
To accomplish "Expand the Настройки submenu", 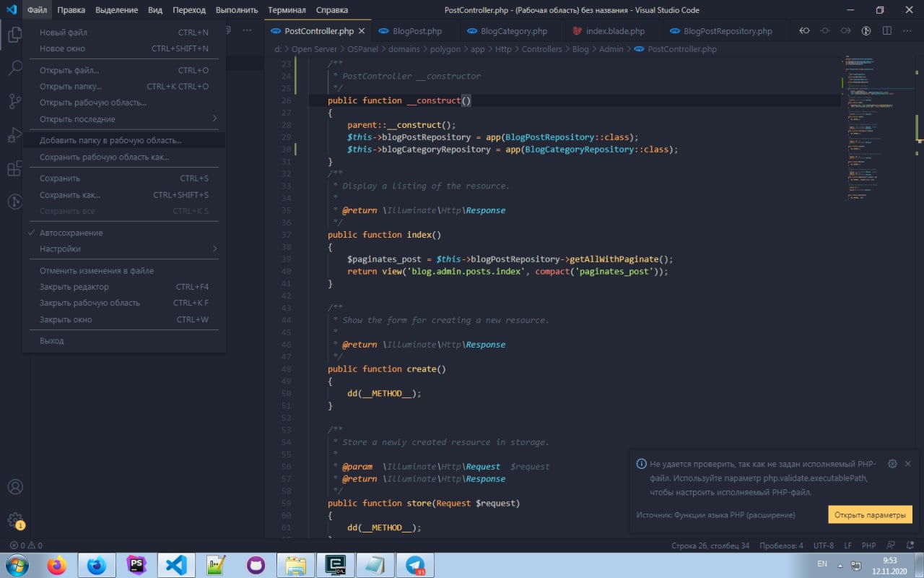I will (124, 249).
